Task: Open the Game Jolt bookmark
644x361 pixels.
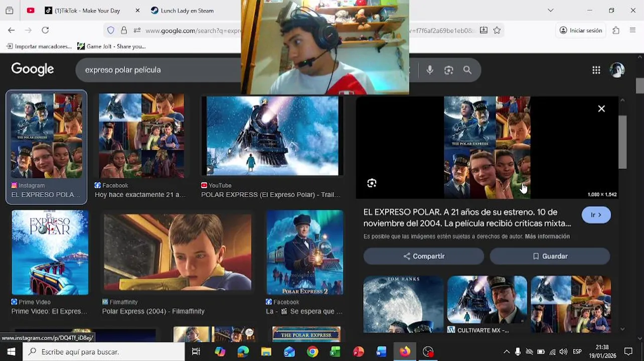Action: pos(111,46)
